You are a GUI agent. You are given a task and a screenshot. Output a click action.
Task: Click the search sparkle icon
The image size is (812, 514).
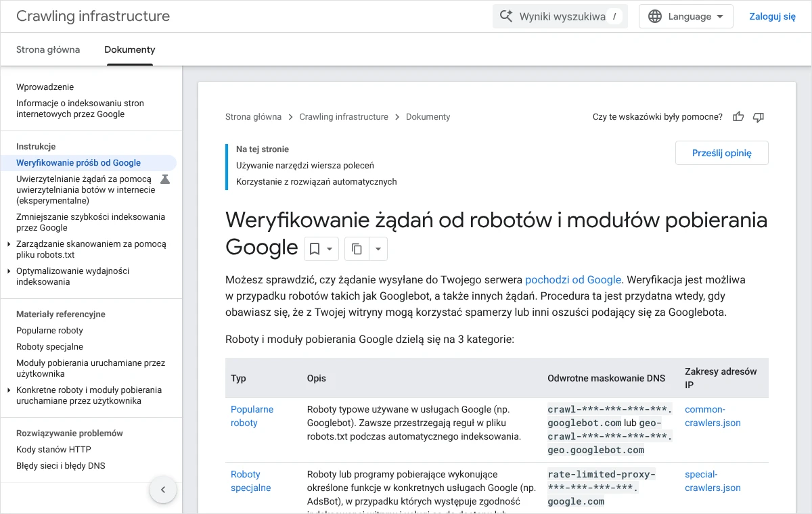(505, 16)
